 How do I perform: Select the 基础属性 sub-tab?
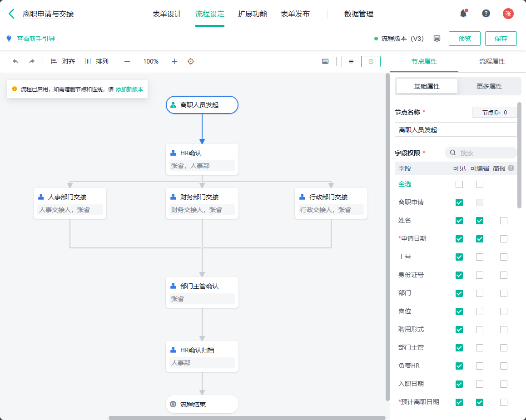coord(427,86)
